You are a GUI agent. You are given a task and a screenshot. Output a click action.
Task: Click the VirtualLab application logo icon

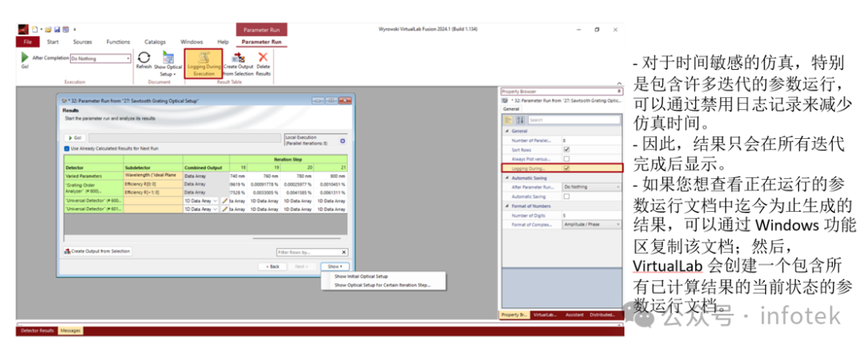(23, 30)
